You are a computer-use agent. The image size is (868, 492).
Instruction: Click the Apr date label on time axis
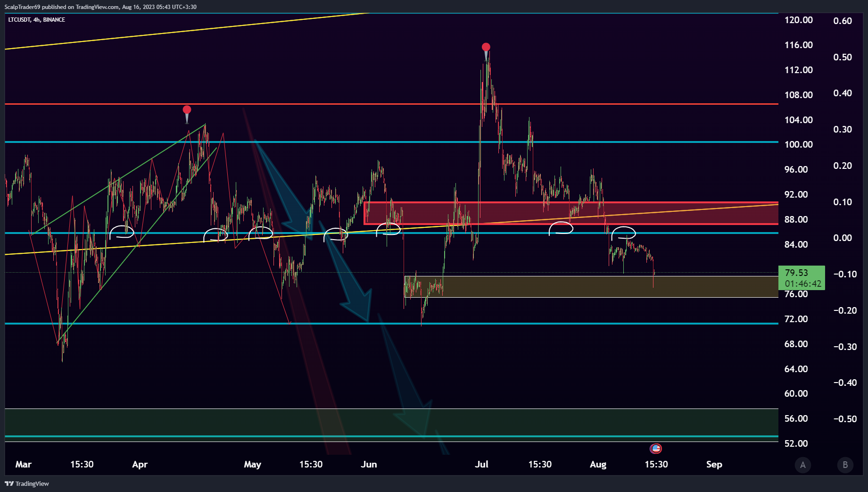click(x=140, y=464)
